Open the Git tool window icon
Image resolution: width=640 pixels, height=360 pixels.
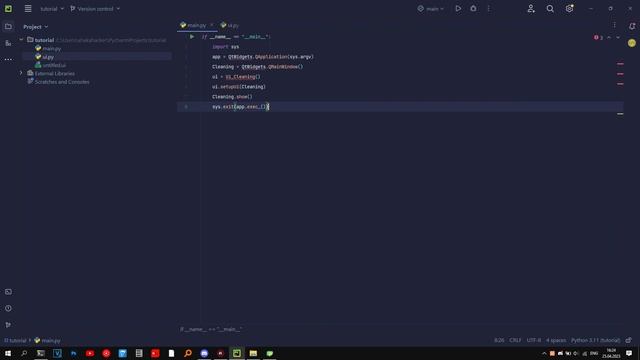(x=8, y=325)
